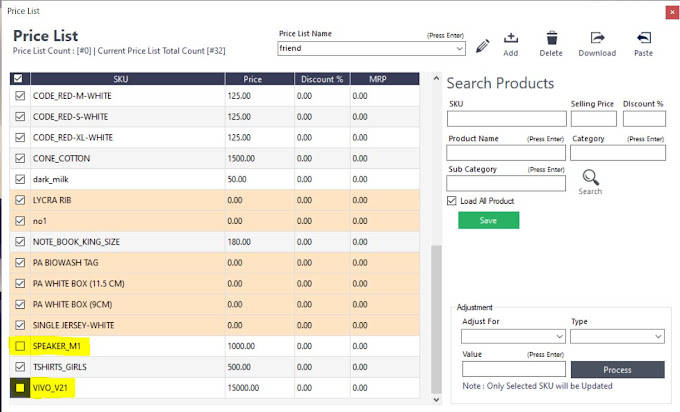The image size is (680, 412).
Task: Toggle the select-all checkbox in header
Action: [x=19, y=78]
